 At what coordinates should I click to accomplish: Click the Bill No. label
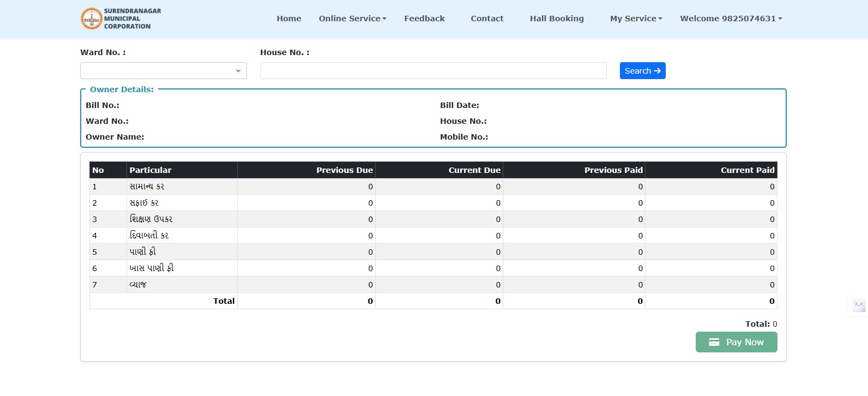pyautogui.click(x=103, y=105)
